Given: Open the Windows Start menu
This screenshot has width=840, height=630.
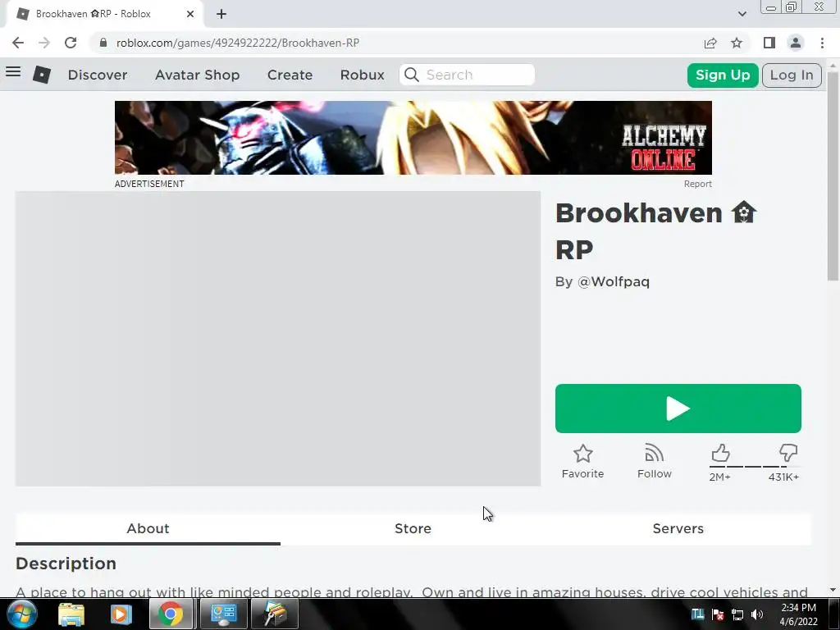Looking at the screenshot, I should [x=21, y=614].
